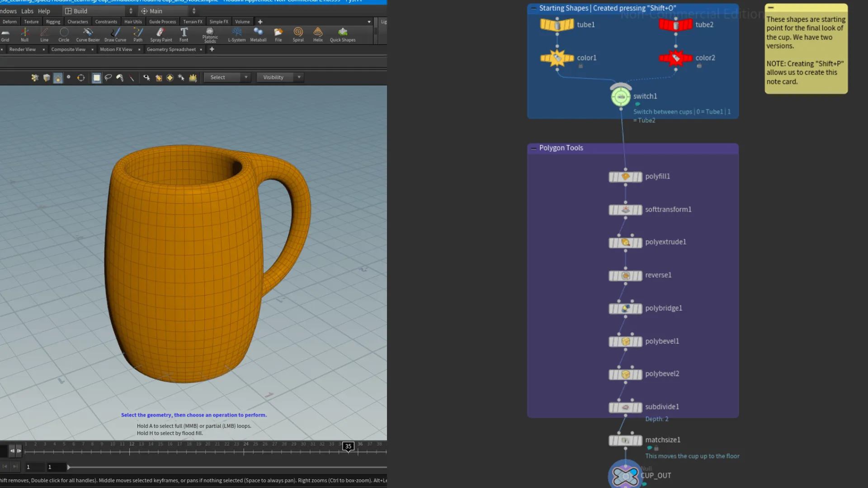Open the Labs menu
The width and height of the screenshot is (868, 488).
pos(27,11)
